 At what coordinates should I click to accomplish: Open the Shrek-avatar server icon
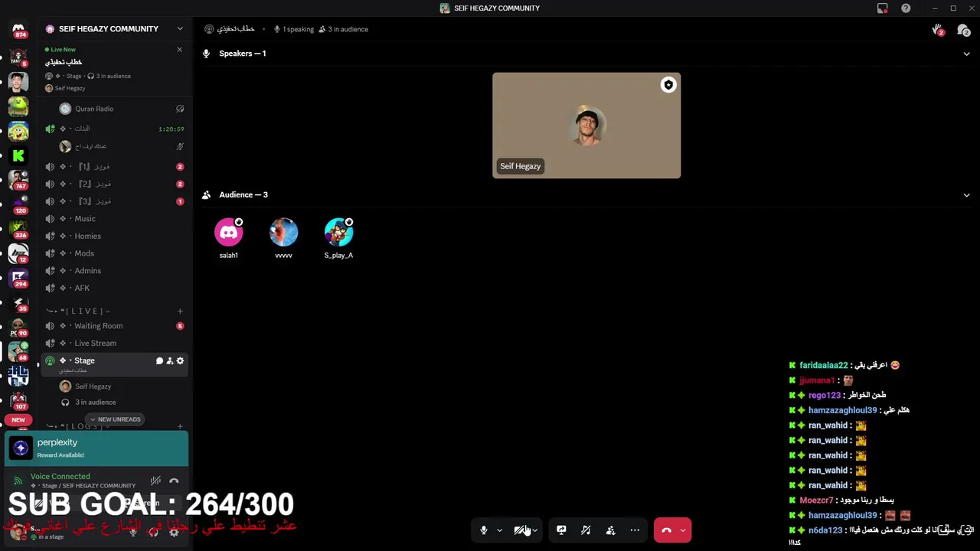pos(18,106)
